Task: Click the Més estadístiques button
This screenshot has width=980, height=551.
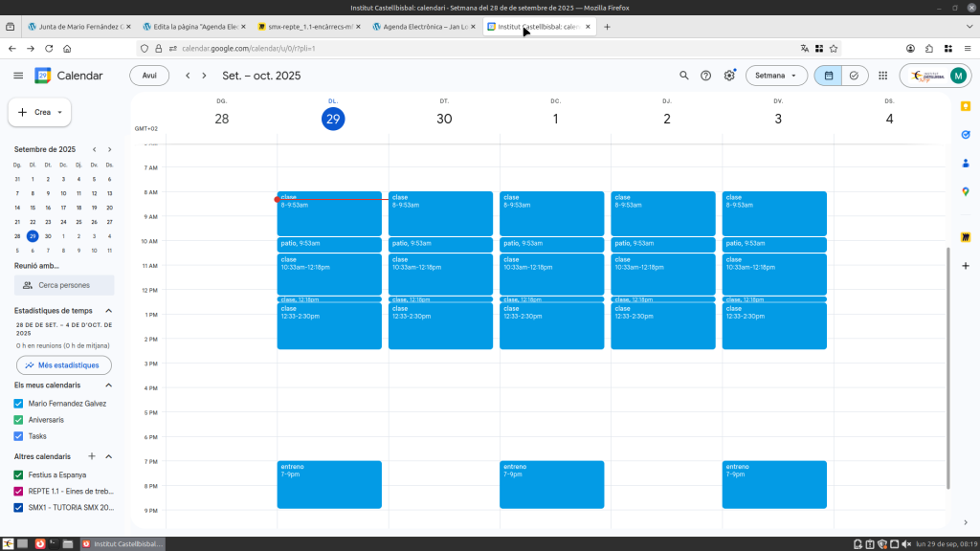Action: 64,364
